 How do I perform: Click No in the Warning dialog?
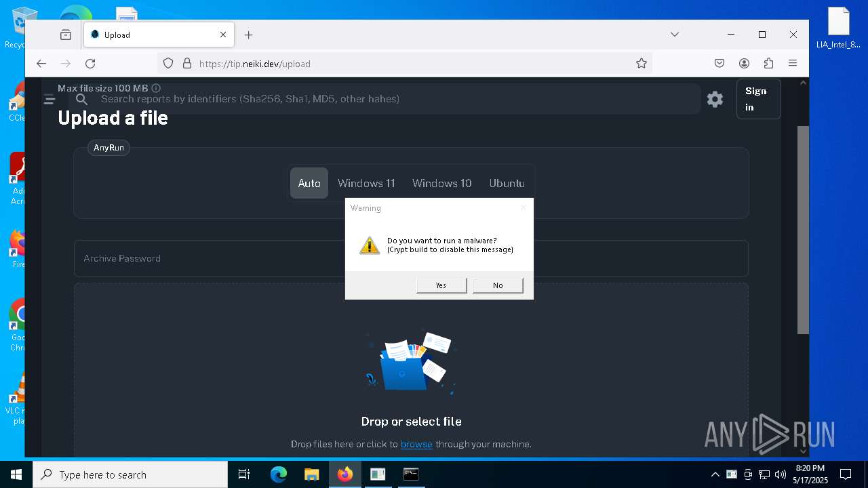pos(498,285)
